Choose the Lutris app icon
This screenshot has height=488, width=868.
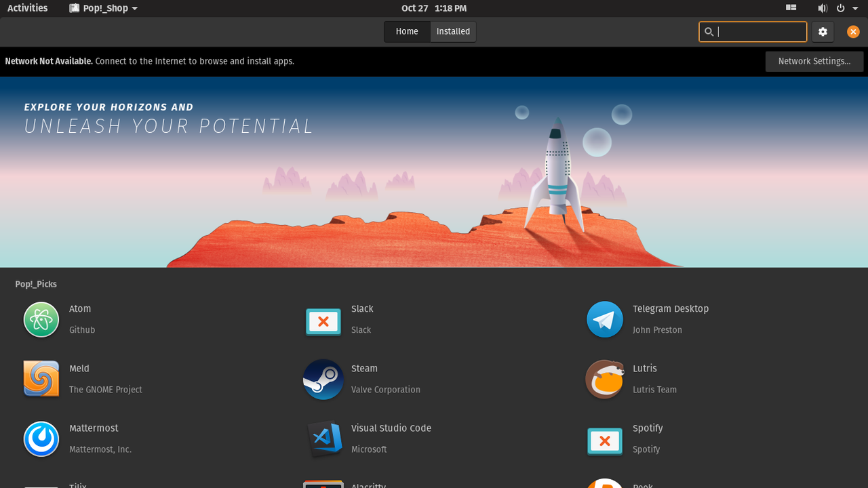pos(605,380)
